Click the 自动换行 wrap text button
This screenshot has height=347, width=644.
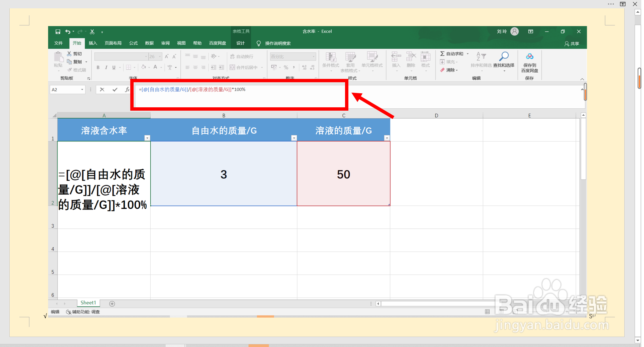coord(241,56)
